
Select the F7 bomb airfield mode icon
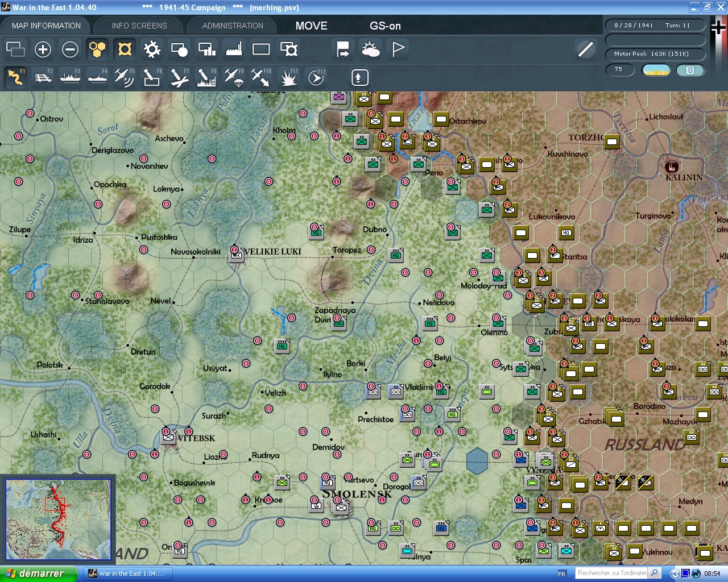point(179,77)
